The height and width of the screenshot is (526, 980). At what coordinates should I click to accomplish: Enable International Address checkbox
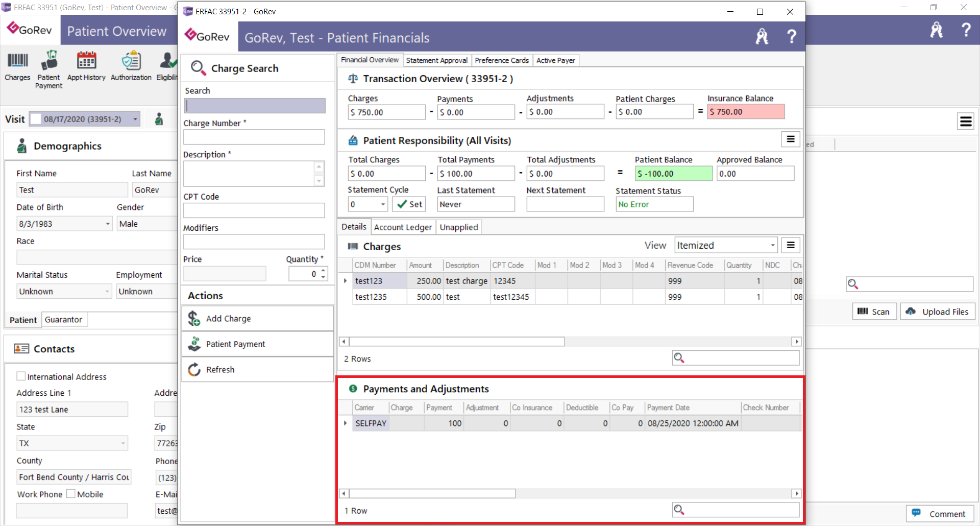pyautogui.click(x=21, y=376)
